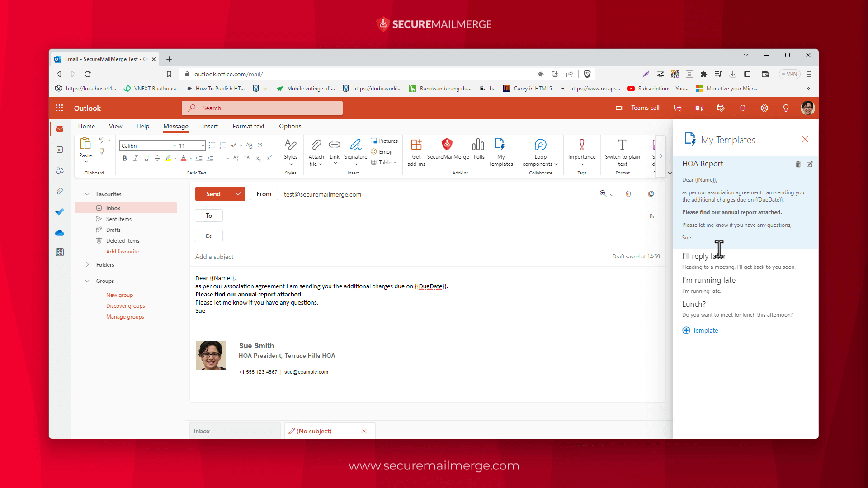
Task: Delete the HOA Report template
Action: click(798, 164)
